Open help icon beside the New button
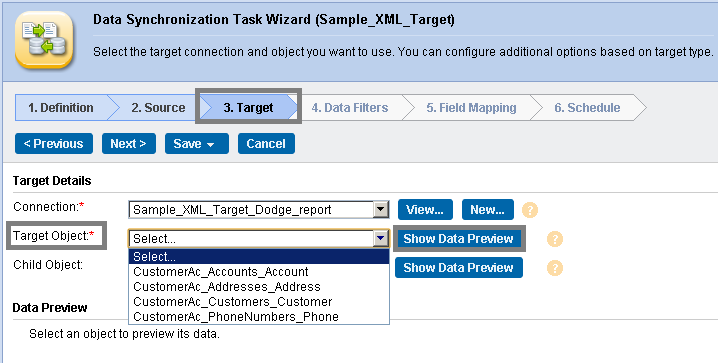This screenshot has height=363, width=718. [530, 210]
